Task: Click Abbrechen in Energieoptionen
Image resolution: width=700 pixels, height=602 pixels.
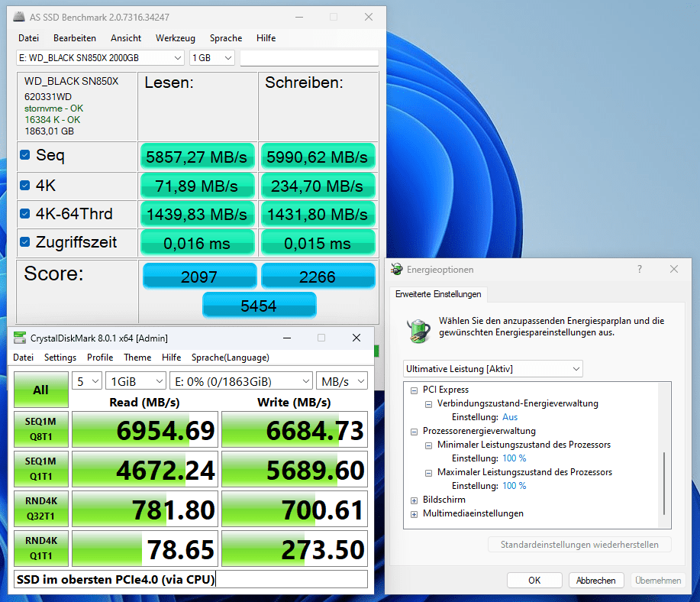Action: click(x=596, y=580)
